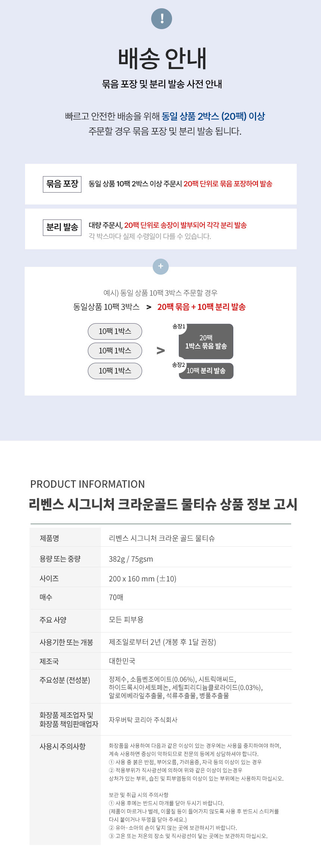Image resolution: width=321 pixels, height=868 pixels.
Task: Select the 분리 발송 boxed label
Action: (62, 227)
